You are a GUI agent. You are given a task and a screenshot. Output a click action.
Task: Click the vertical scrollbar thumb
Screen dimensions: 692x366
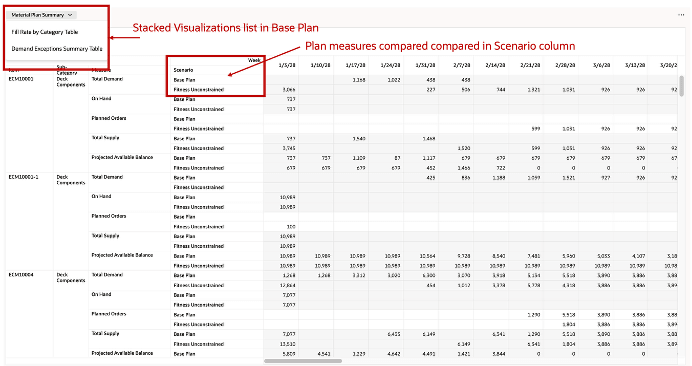681,86
